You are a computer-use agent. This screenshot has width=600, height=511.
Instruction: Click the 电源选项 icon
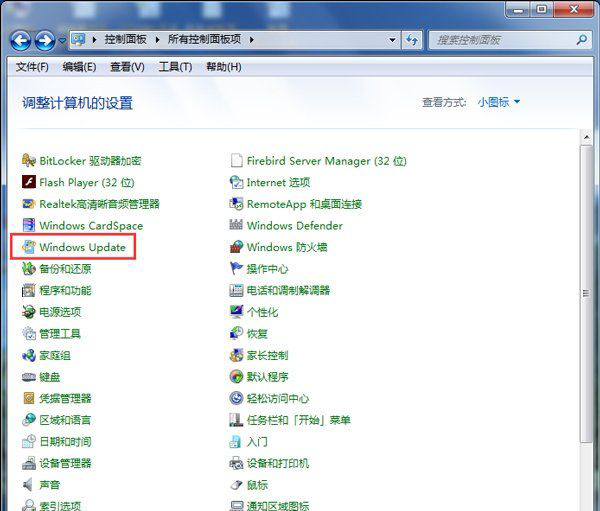pos(29,312)
